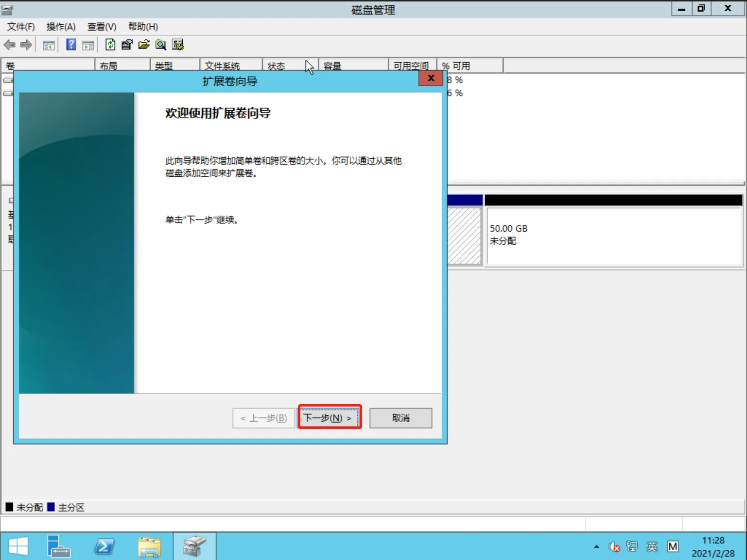The width and height of the screenshot is (747, 560).
Task: Click the open folder toolbar icon
Action: click(x=143, y=45)
